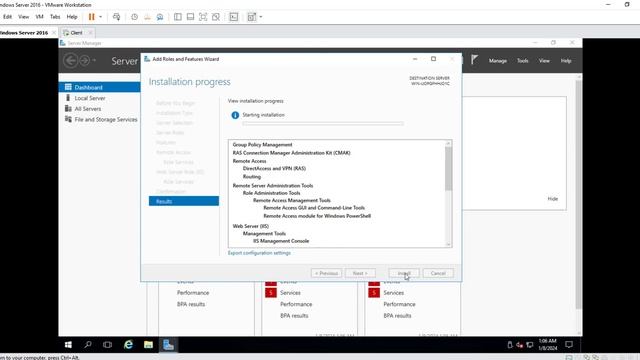Viewport: 640px width, 360px height.
Task: Click Web Server (IIS) entry
Action: click(x=251, y=226)
